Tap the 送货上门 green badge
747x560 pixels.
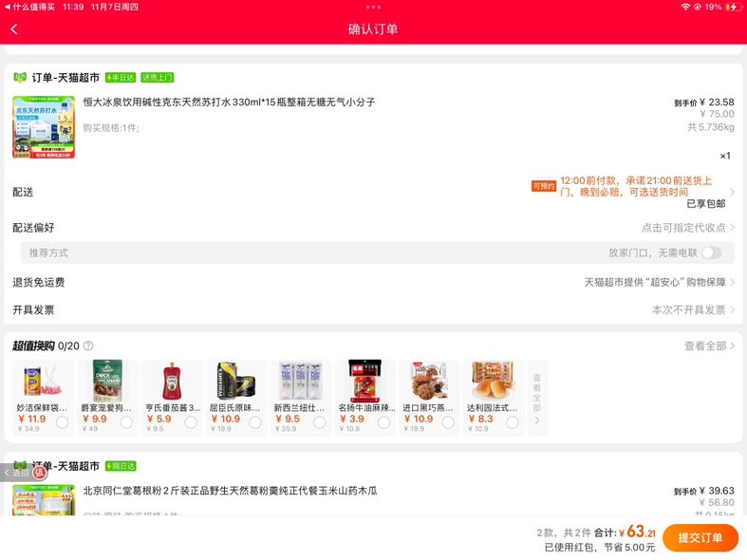tap(158, 77)
